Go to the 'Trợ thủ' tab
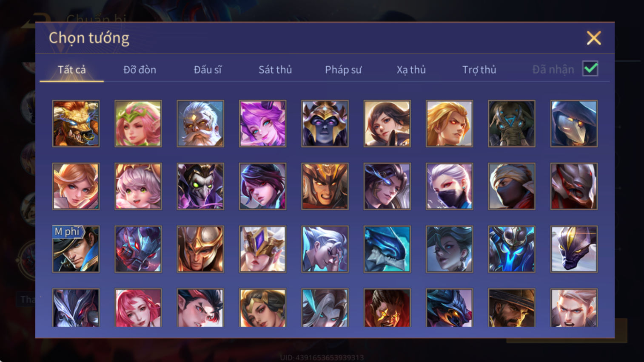644x362 pixels. [x=479, y=70]
